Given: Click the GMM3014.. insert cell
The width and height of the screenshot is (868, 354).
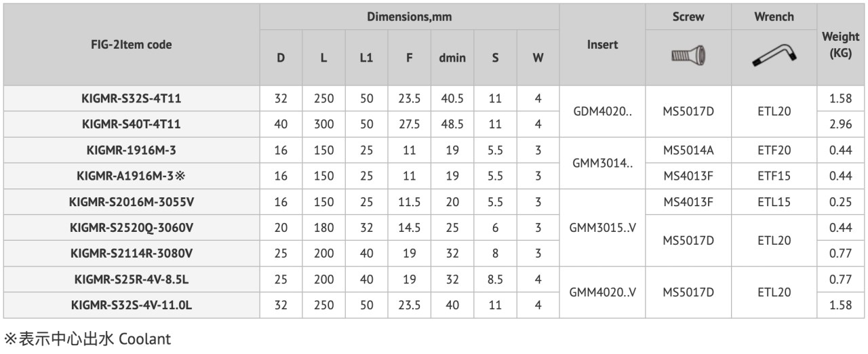Looking at the screenshot, I should click(x=602, y=163).
